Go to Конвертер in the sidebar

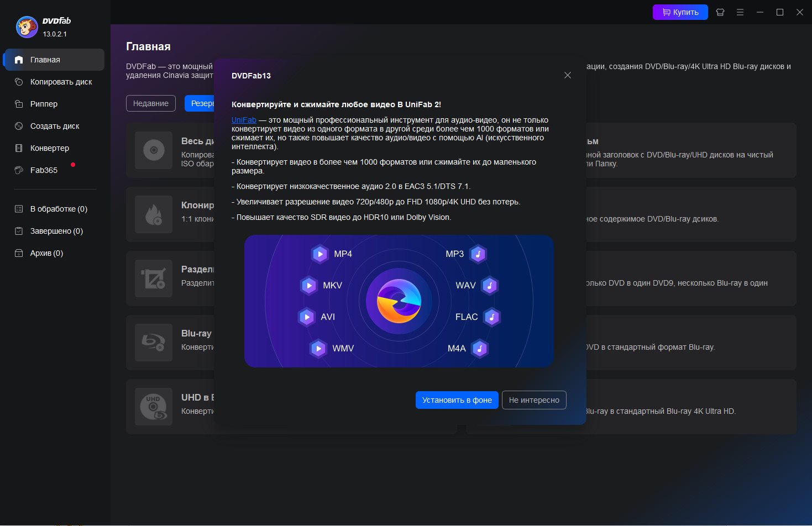coord(54,148)
